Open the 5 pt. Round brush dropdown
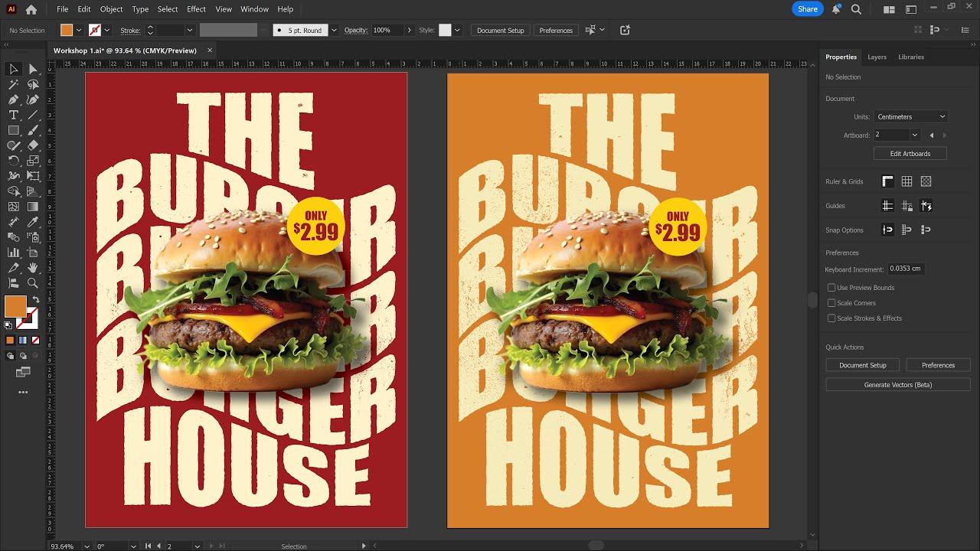The width and height of the screenshot is (980, 551). coord(334,30)
